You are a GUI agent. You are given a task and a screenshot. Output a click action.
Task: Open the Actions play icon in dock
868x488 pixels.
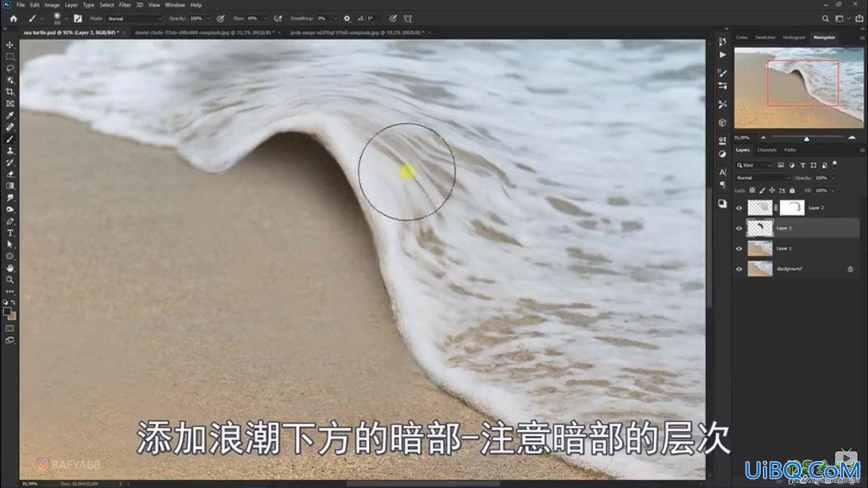pyautogui.click(x=722, y=54)
